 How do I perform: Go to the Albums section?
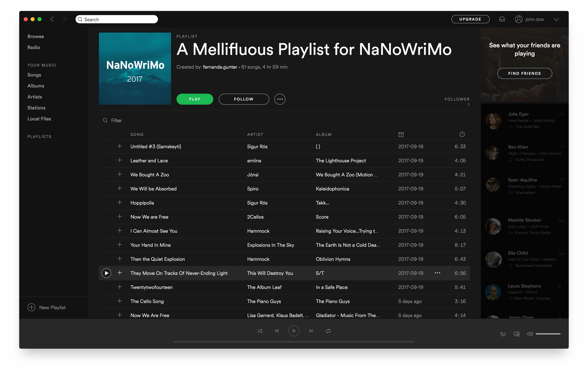(36, 86)
